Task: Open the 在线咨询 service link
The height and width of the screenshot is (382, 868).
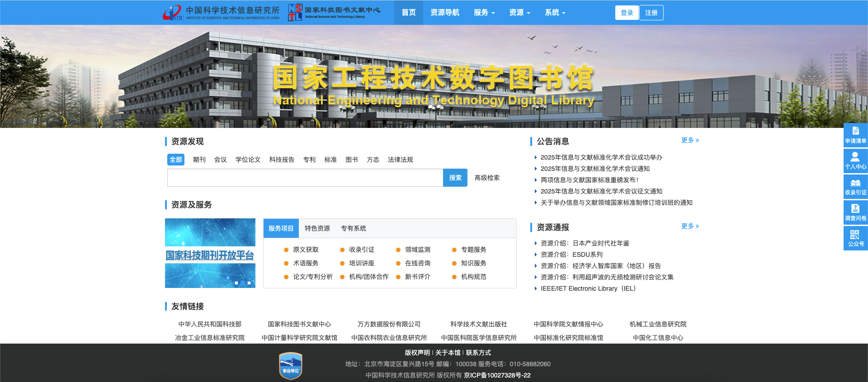Action: [418, 263]
